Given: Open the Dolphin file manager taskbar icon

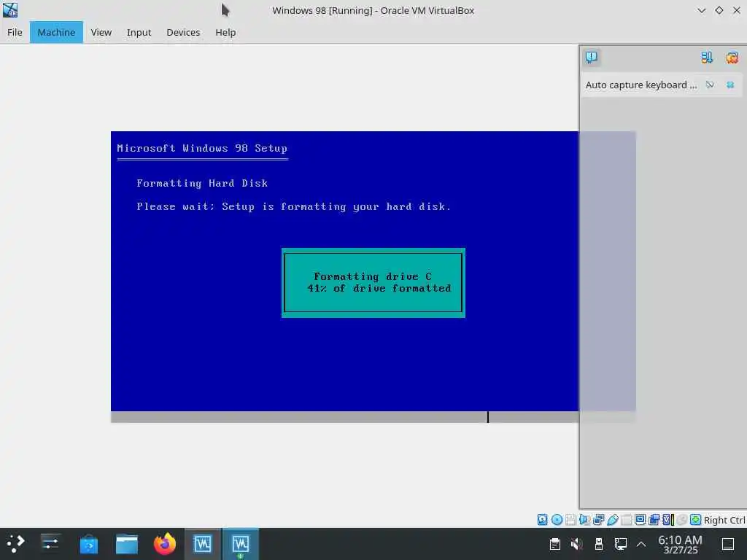Looking at the screenshot, I should [127, 543].
